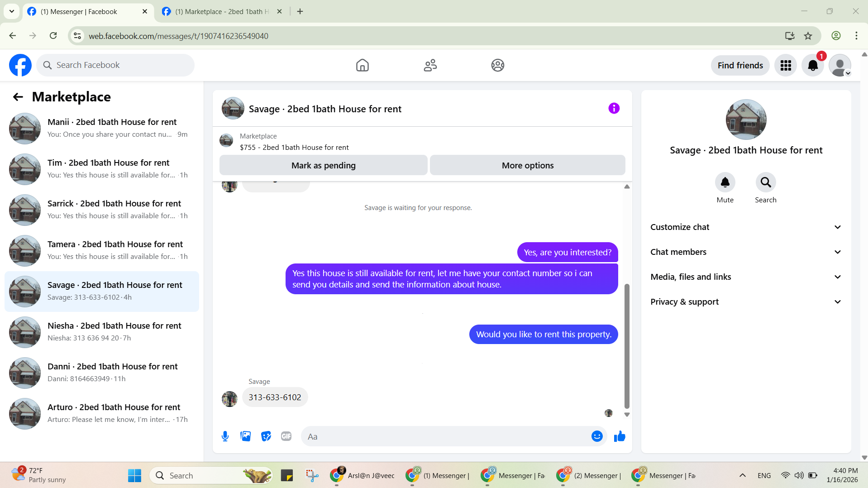
Task: Expand Customize chat section
Action: pyautogui.click(x=746, y=227)
